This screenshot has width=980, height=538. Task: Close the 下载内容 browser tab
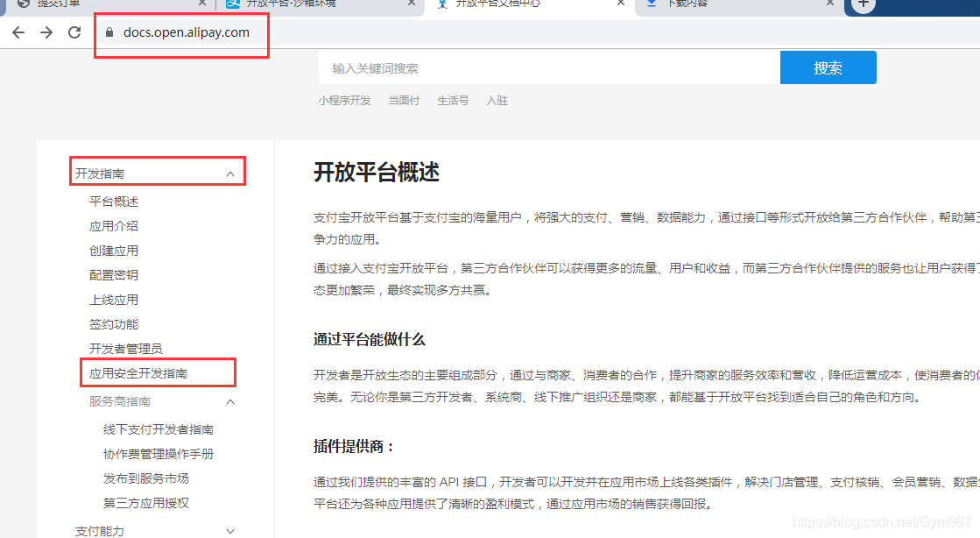(830, 4)
